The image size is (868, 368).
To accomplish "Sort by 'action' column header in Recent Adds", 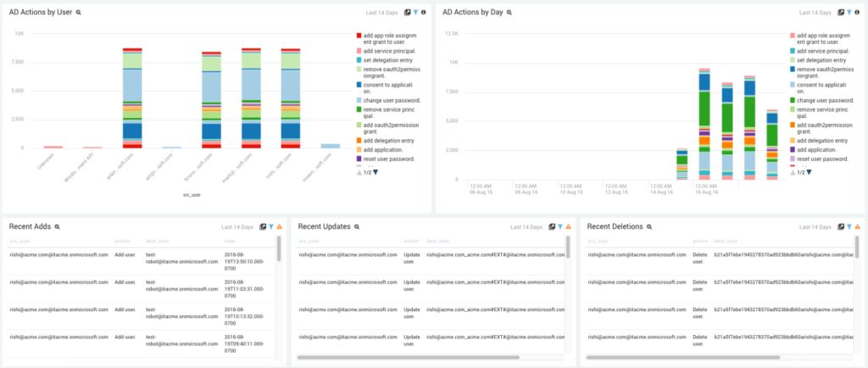I will (x=122, y=242).
